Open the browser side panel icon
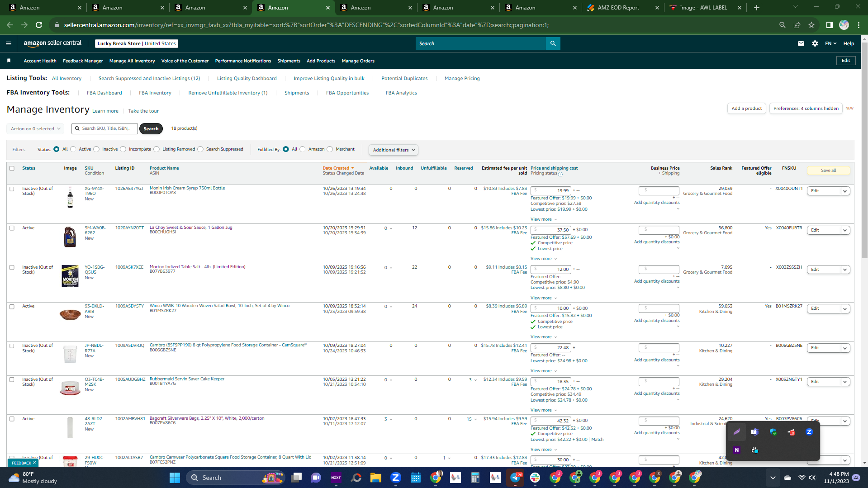The image size is (868, 488). [829, 25]
